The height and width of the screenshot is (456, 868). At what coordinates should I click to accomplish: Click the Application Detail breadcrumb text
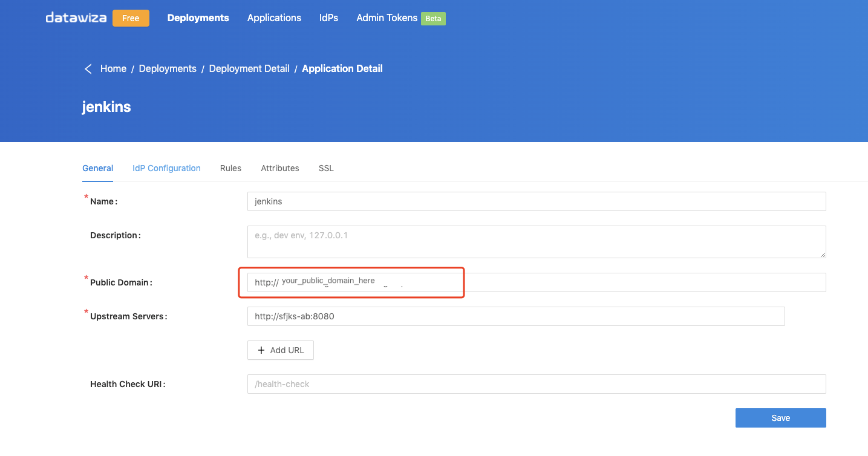click(x=342, y=69)
